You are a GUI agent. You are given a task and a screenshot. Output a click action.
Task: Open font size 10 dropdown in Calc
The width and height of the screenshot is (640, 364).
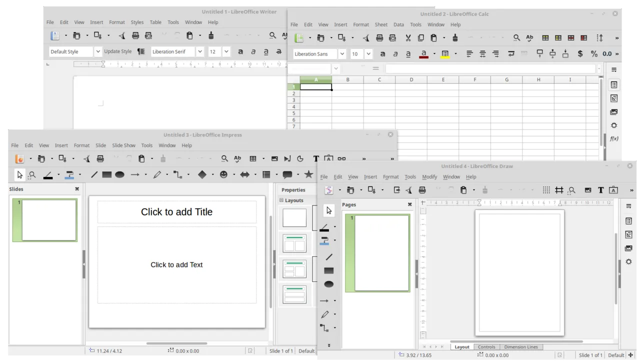tap(368, 53)
